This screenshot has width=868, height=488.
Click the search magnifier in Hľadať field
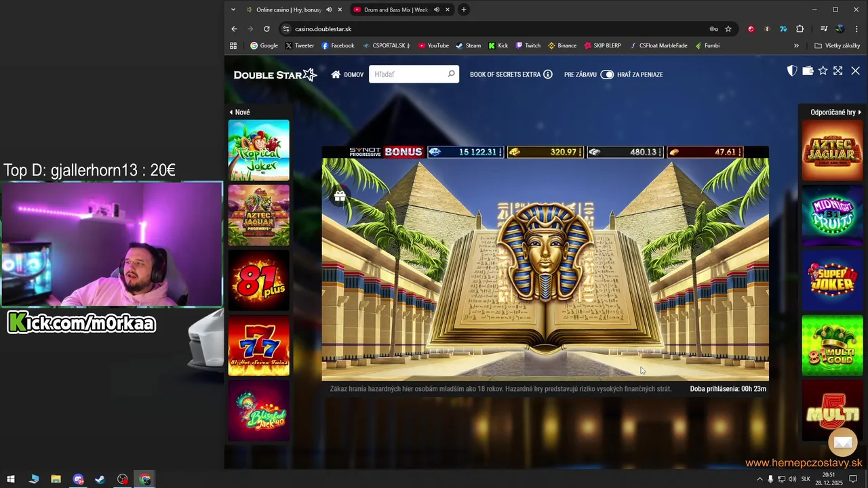[x=451, y=74]
